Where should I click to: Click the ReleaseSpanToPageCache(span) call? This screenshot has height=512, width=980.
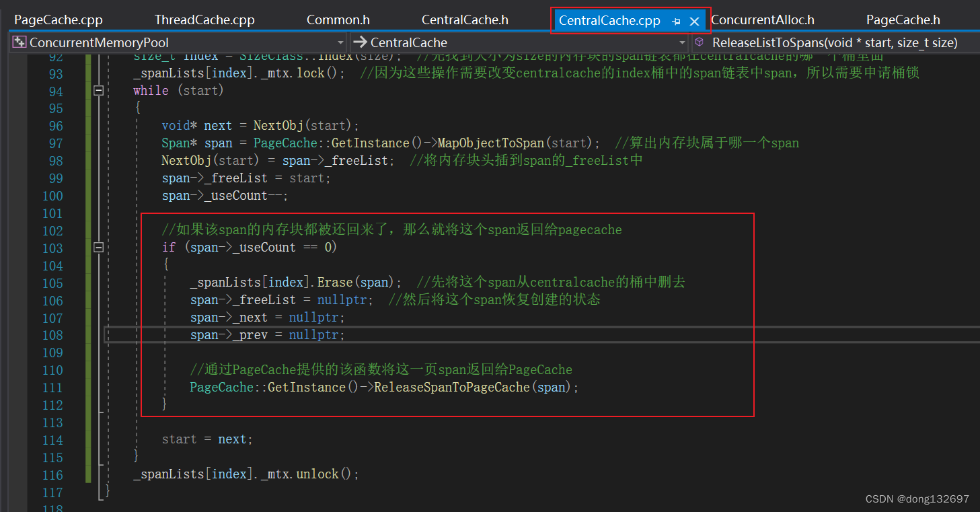coord(476,388)
